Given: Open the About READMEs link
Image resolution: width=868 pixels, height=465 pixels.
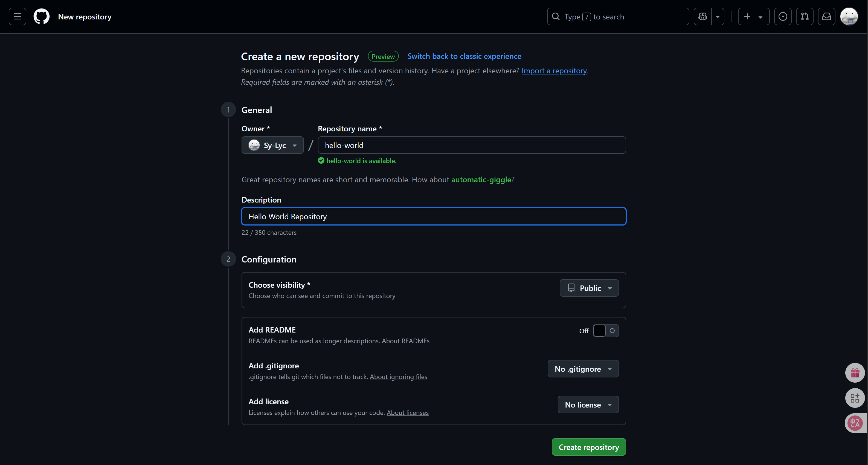Looking at the screenshot, I should coord(405,341).
